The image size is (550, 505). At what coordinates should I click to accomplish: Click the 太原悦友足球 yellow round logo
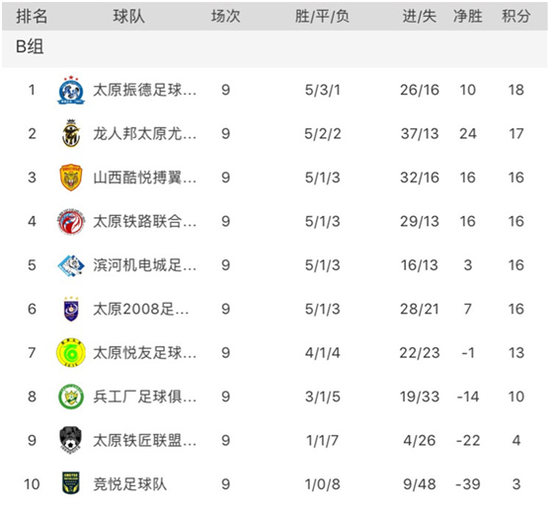coord(71,353)
